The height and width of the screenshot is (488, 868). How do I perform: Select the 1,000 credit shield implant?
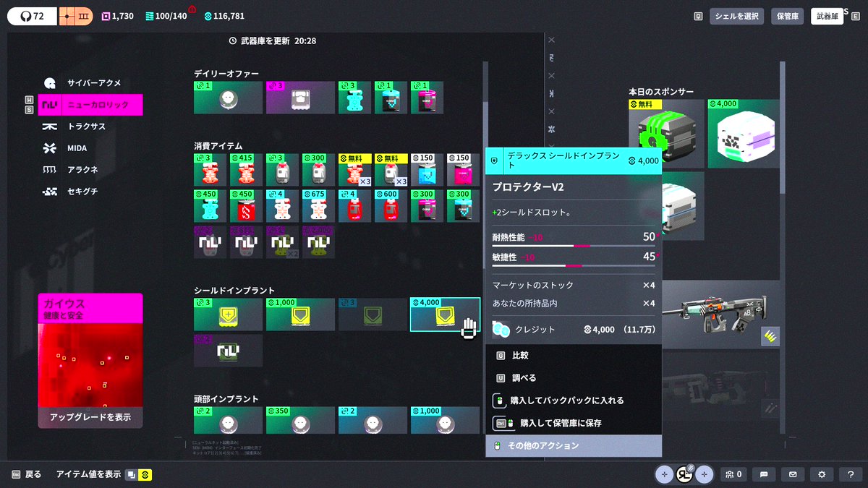[300, 314]
